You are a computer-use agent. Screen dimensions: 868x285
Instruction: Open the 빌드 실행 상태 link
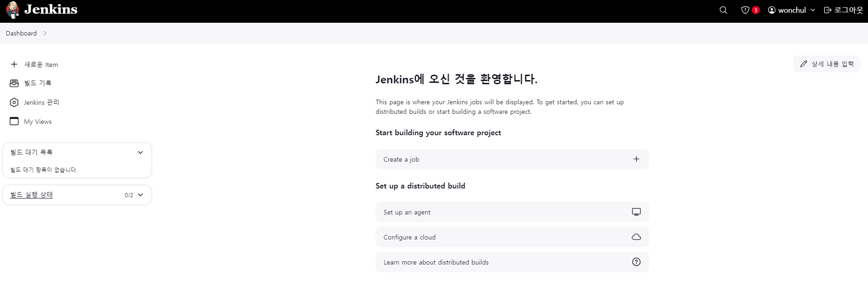(31, 195)
